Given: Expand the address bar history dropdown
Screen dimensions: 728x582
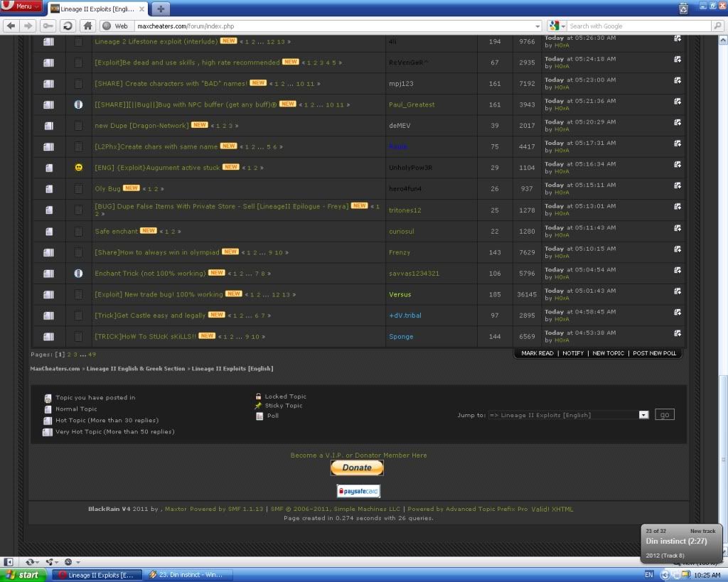Looking at the screenshot, I should click(537, 26).
